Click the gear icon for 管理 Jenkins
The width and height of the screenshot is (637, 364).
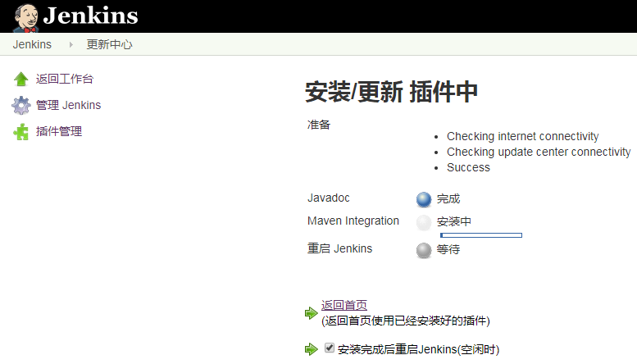20,105
